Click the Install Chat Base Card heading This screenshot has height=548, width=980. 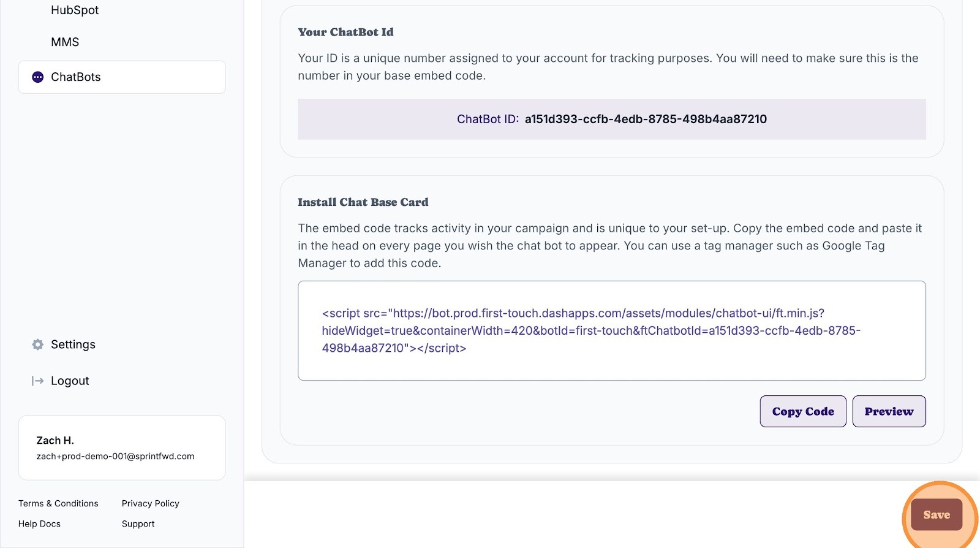coord(363,202)
